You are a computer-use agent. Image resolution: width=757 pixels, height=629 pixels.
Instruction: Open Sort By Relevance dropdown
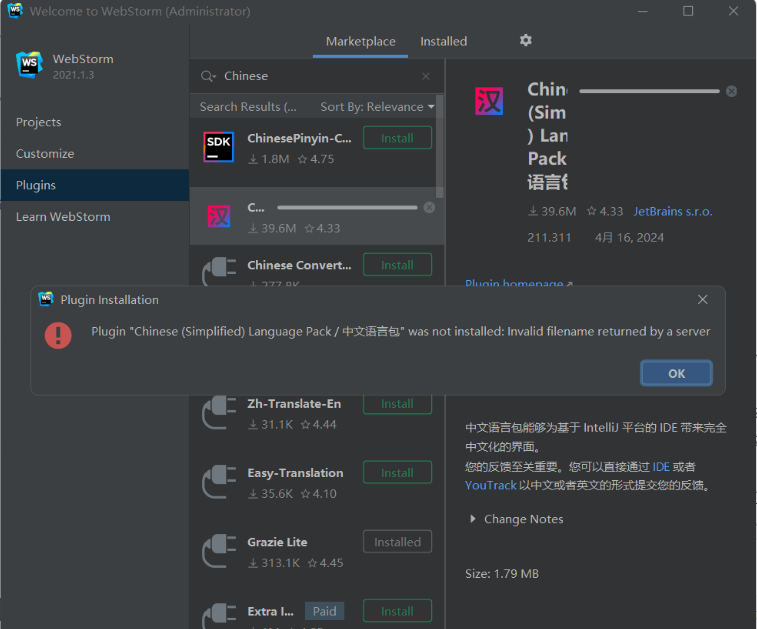pyautogui.click(x=377, y=107)
